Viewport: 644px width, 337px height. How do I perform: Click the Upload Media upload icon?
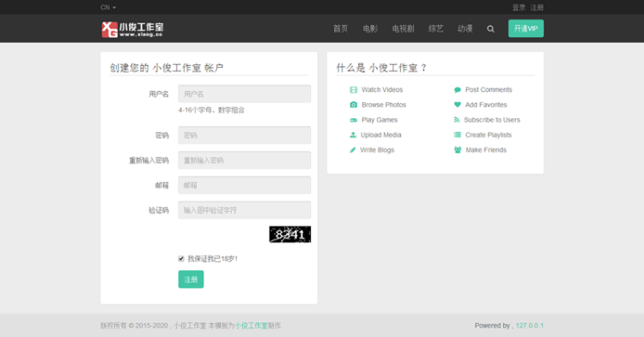353,135
